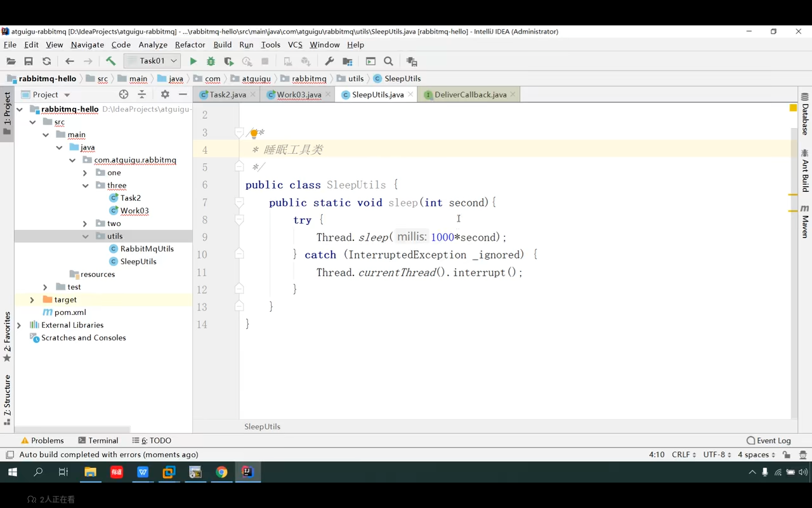Viewport: 812px width, 508px height.
Task: Open the File menu
Action: click(x=10, y=44)
